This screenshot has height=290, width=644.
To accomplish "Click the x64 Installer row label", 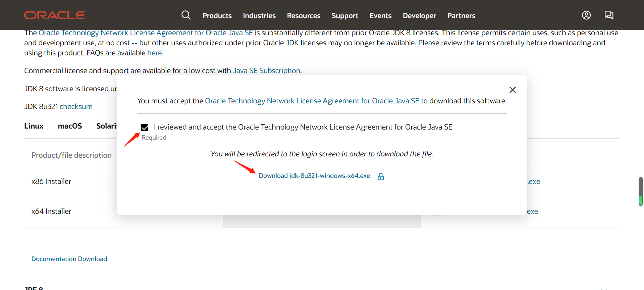I will point(51,211).
